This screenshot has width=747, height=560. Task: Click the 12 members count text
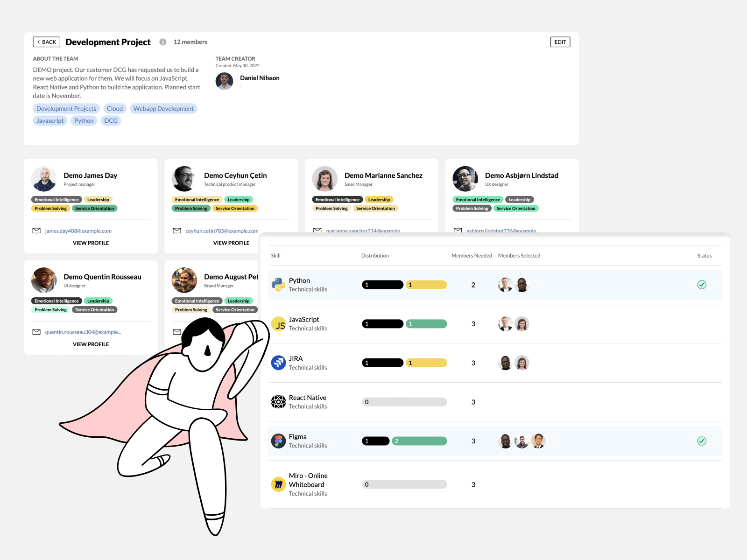point(190,42)
